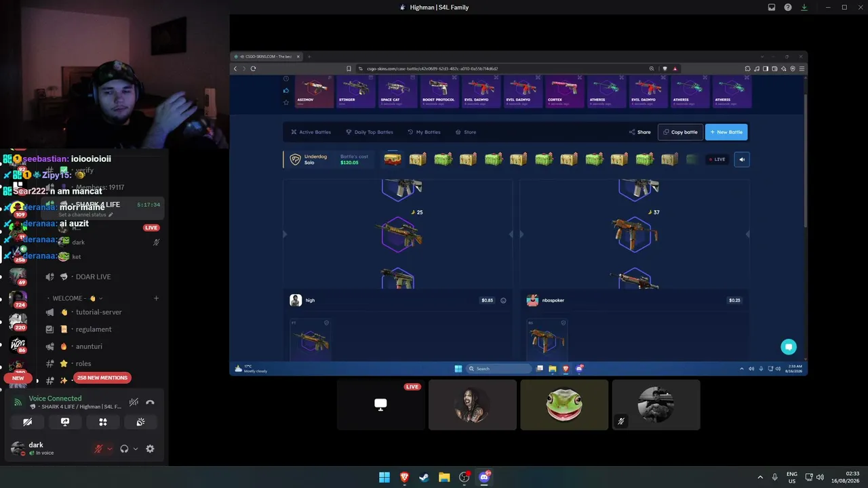Click the Space Cat drop card
This screenshot has height=488, width=868.
(x=397, y=91)
